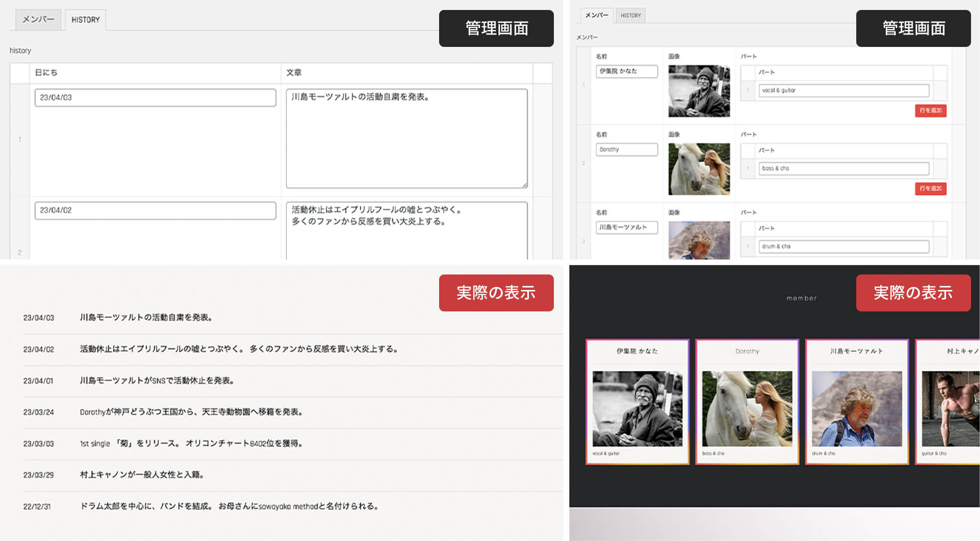Open the HISTORY tab in the right admin panel
980x541 pixels.
tap(630, 15)
